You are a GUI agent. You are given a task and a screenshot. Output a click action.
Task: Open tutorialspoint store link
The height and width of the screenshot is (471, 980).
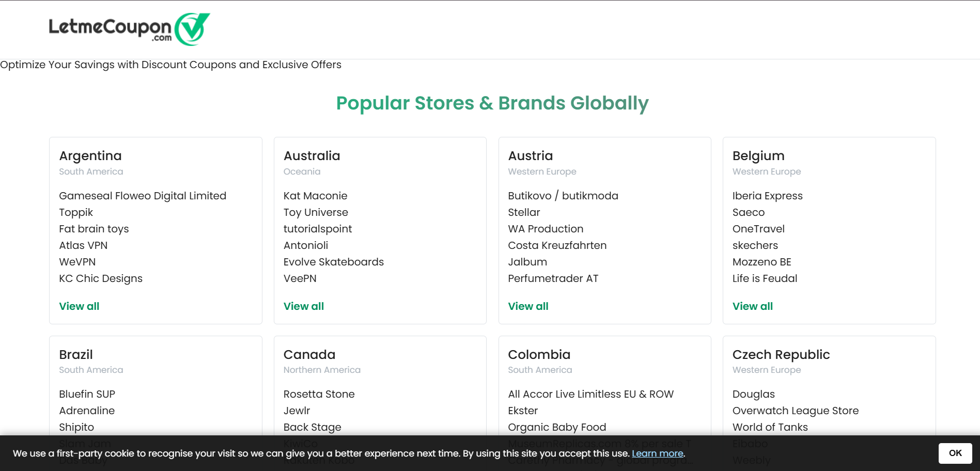(x=318, y=229)
